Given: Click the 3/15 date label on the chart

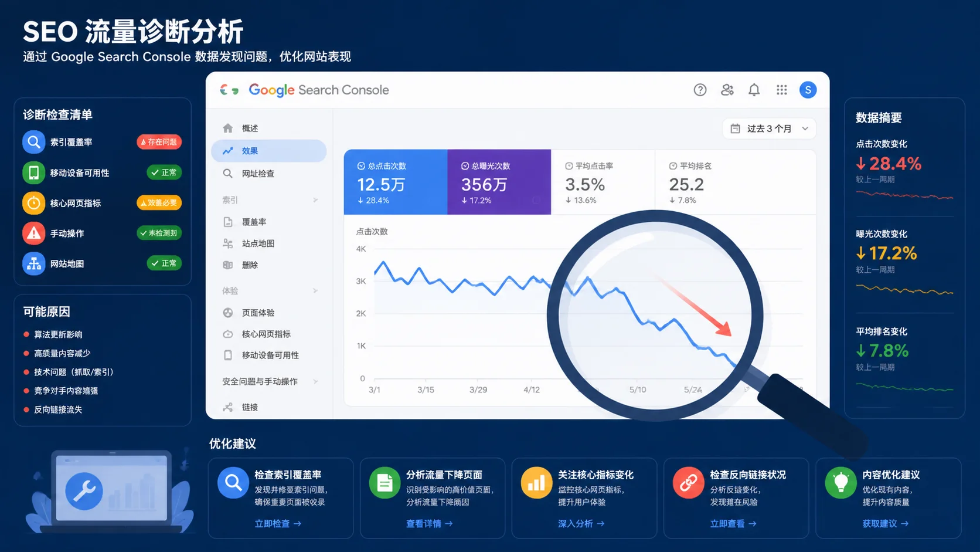Looking at the screenshot, I should pos(426,390).
